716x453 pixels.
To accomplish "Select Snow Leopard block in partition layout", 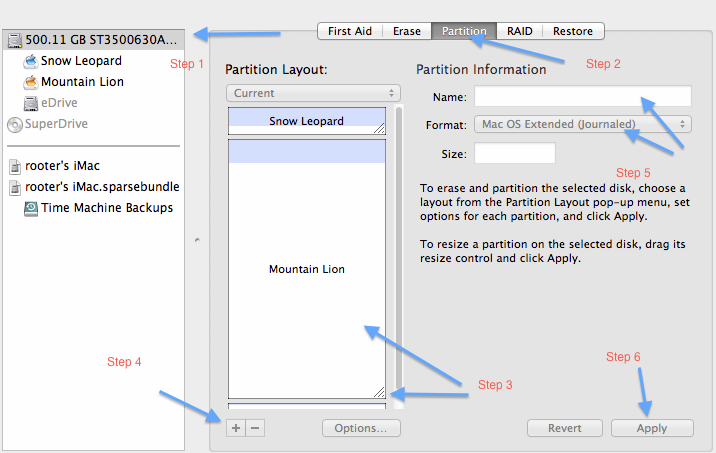I will tap(307, 121).
